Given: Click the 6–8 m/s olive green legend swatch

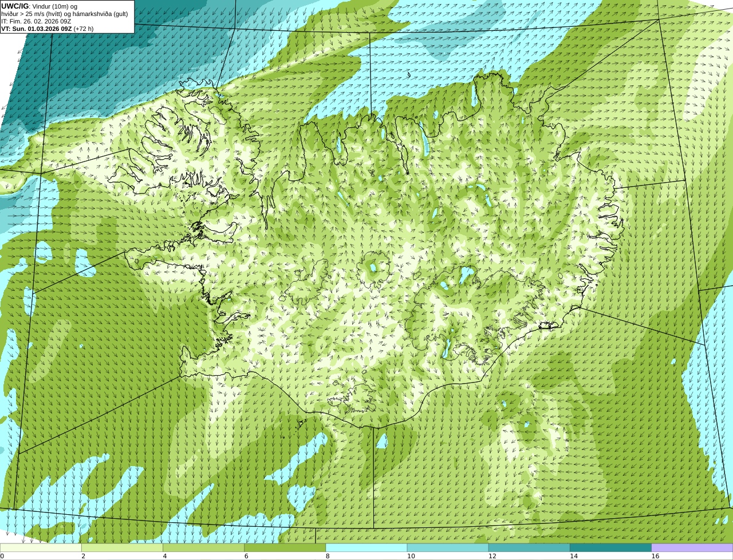Looking at the screenshot, I should (x=285, y=548).
